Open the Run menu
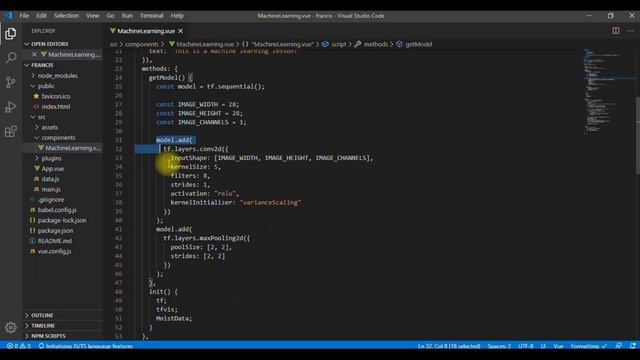 pyautogui.click(x=127, y=16)
